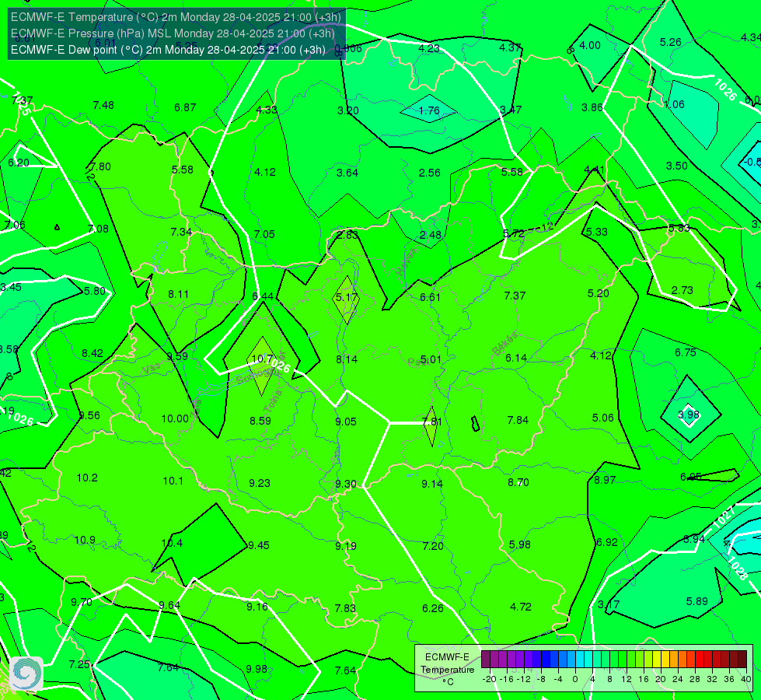The height and width of the screenshot is (700, 761).
Task: Click the 3.50 temperature value
Action: 676,166
